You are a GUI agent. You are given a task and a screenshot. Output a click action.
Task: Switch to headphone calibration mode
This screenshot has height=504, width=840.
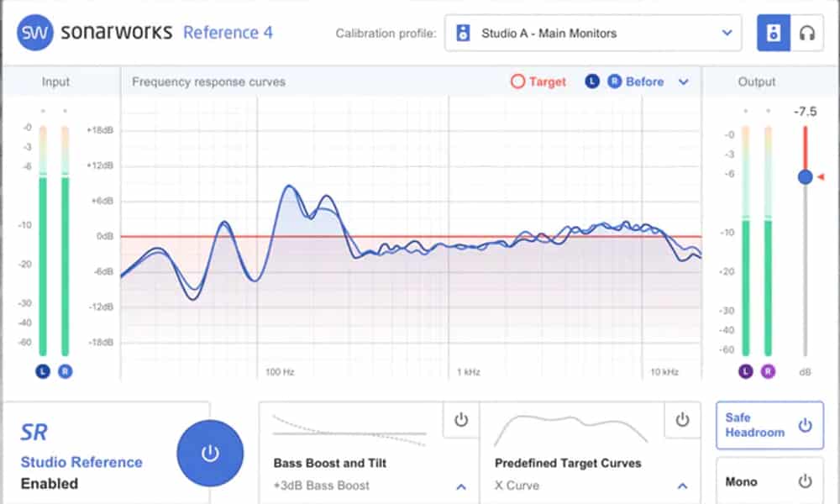806,34
